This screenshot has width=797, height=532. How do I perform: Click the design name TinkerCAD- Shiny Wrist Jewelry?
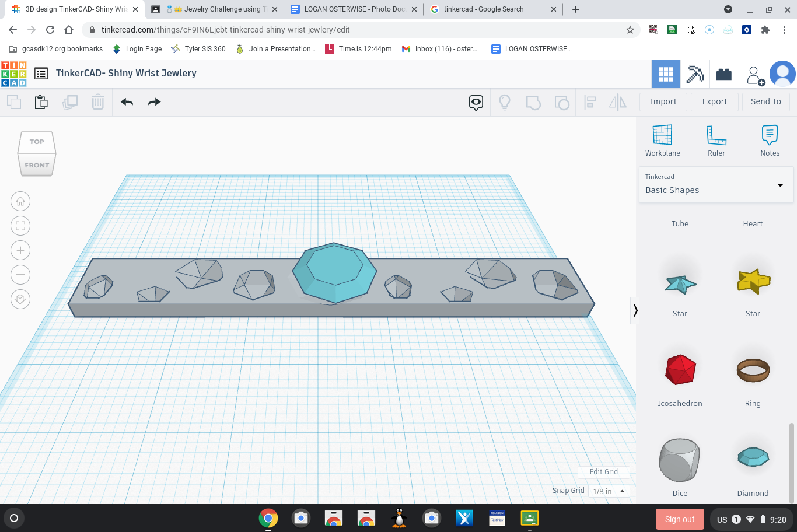(x=126, y=73)
